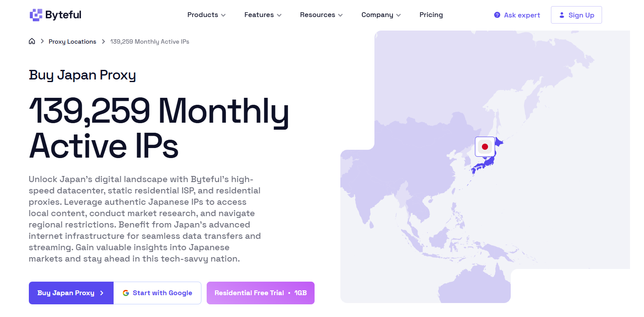
Task: Click the Ask expert question mark icon
Action: (x=497, y=15)
